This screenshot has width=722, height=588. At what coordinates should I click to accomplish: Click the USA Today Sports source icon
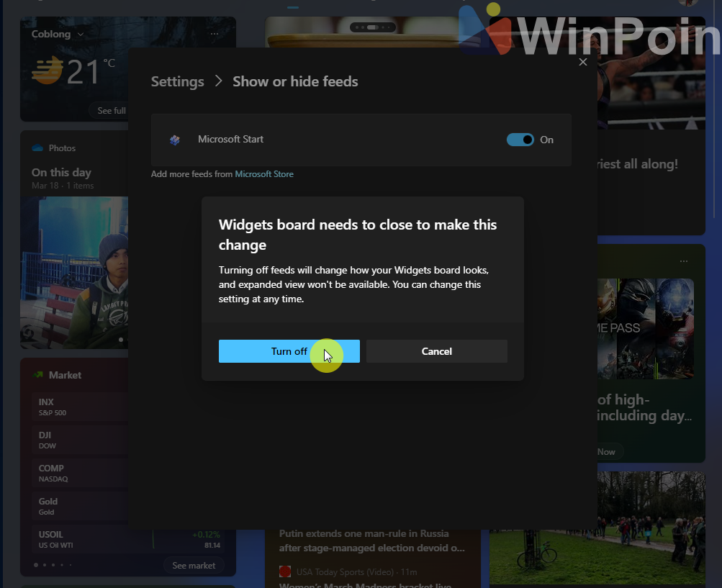pos(285,571)
